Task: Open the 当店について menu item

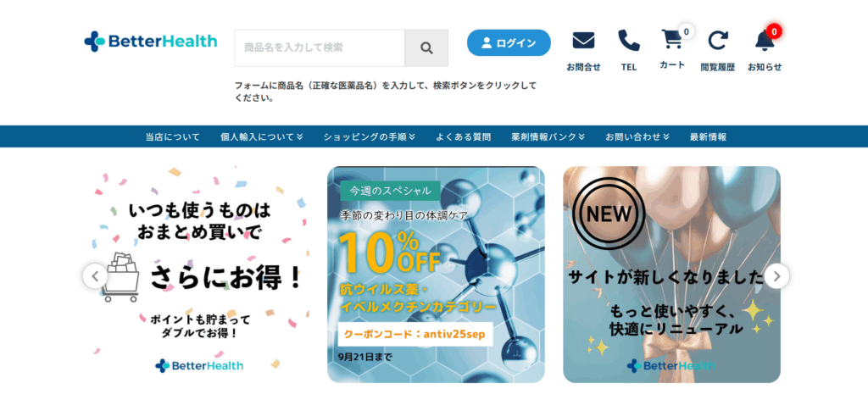Action: click(x=173, y=136)
